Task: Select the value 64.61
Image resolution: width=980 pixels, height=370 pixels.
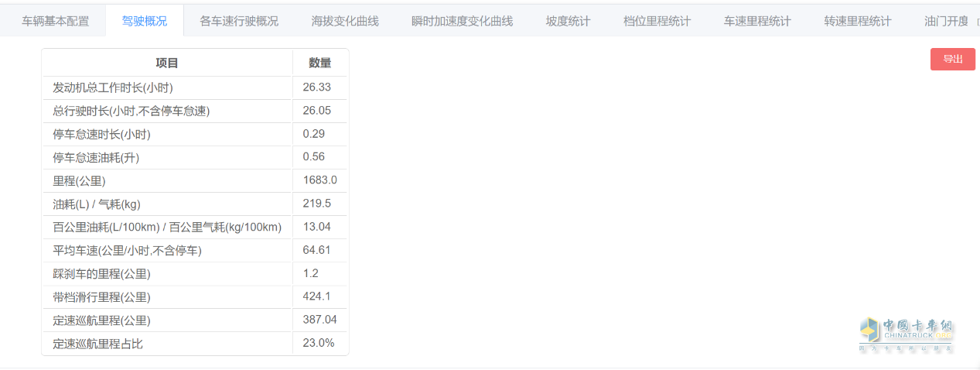Action: pyautogui.click(x=317, y=249)
